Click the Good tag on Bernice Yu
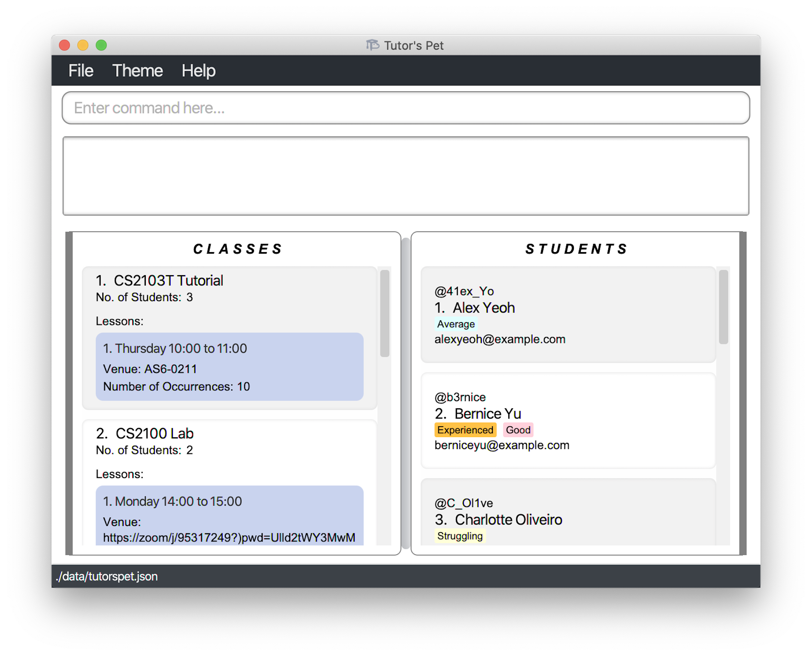The image size is (812, 656). tap(518, 430)
